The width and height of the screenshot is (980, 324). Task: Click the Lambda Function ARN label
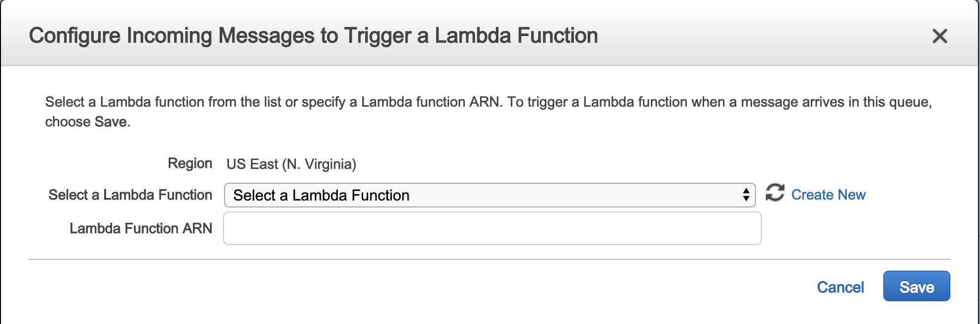[x=142, y=228]
